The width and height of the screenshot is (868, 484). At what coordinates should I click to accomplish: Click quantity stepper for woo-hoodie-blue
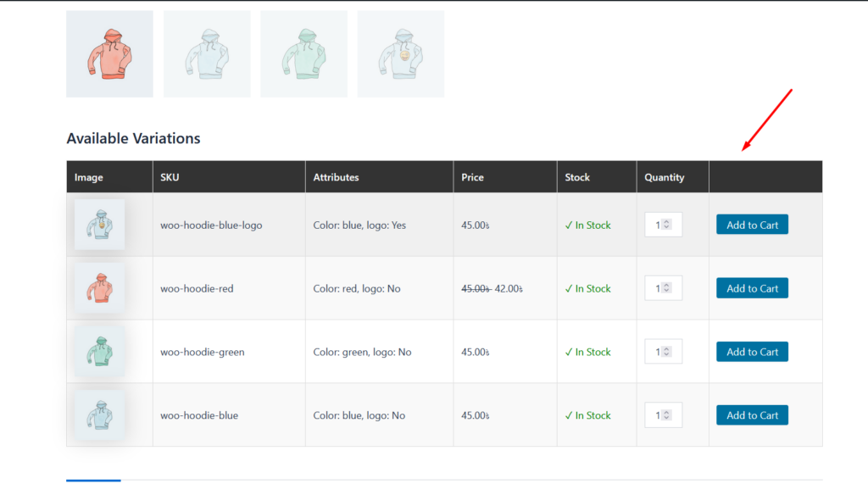(666, 415)
